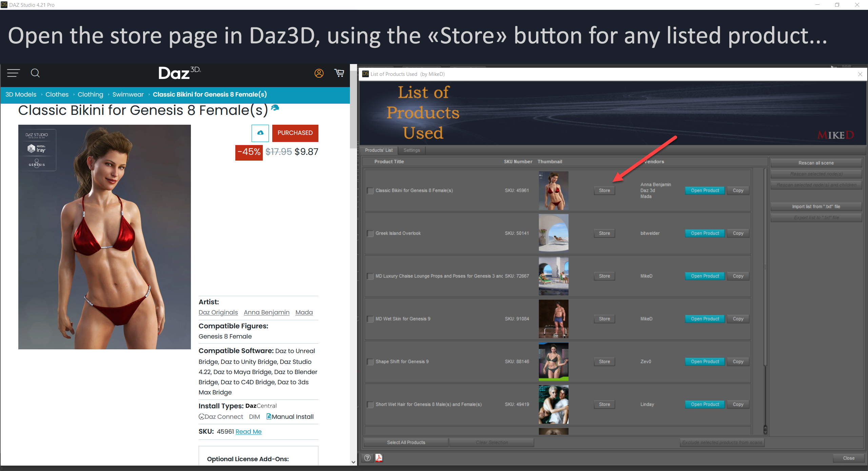Open the Clothes breadcrumb

coord(57,95)
